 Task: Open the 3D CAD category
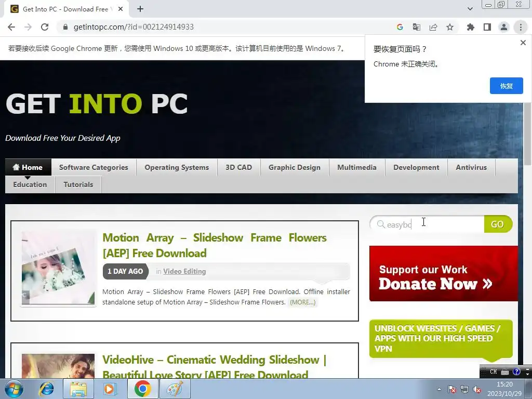point(239,167)
